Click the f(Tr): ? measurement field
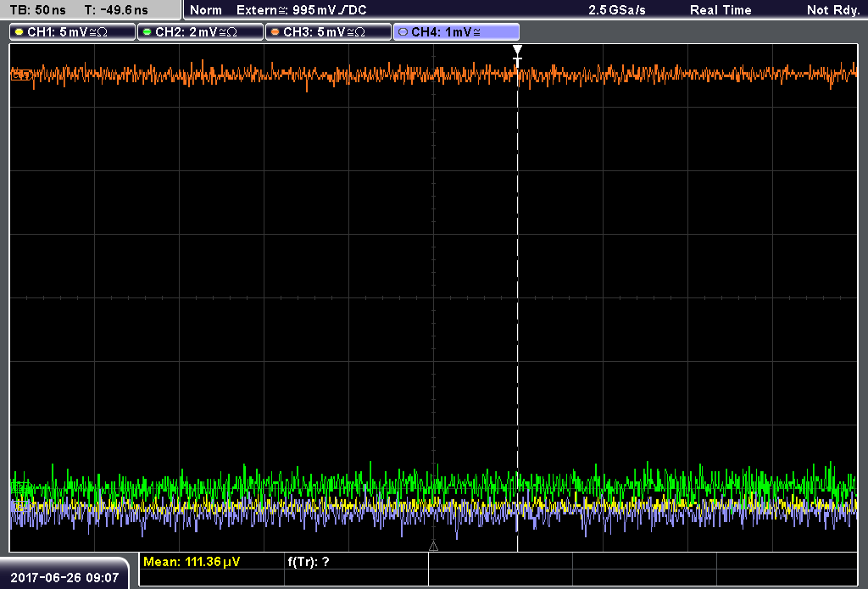Screen dimensions: 868x589 [x=309, y=562]
